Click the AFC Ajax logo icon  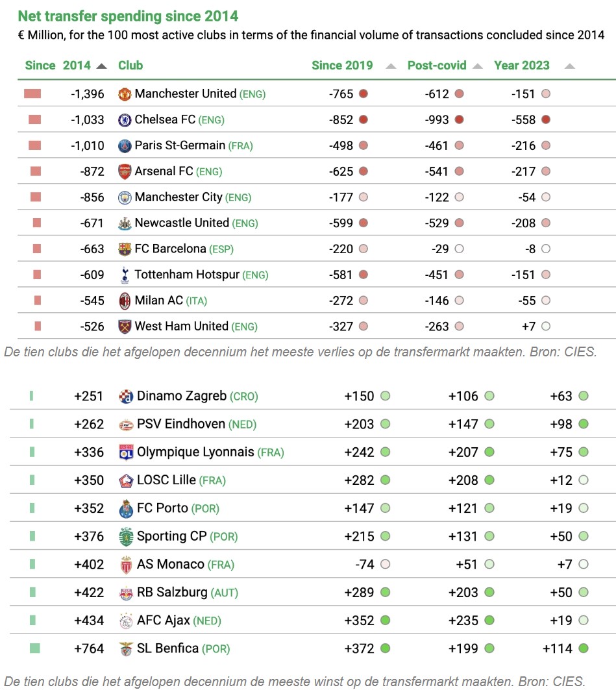click(x=126, y=621)
